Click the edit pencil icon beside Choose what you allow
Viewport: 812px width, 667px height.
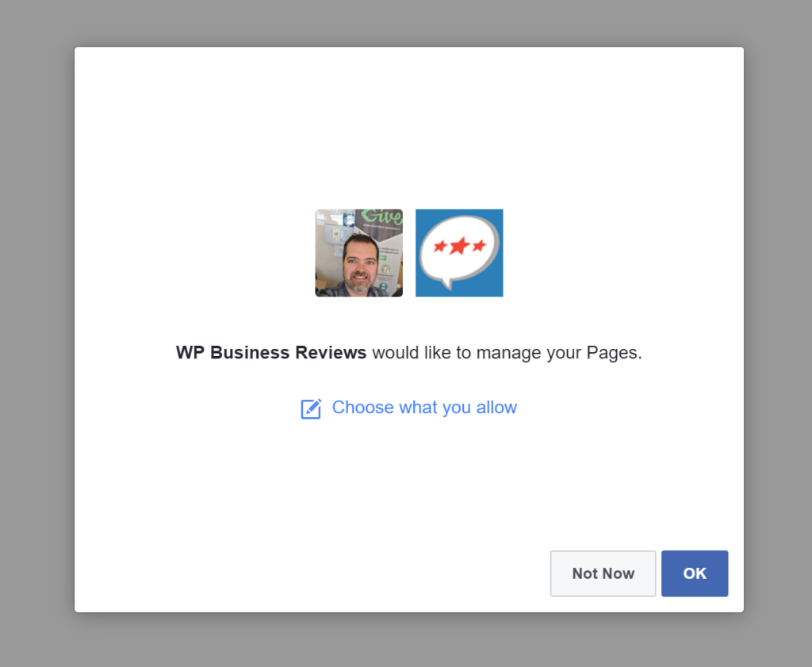click(311, 408)
